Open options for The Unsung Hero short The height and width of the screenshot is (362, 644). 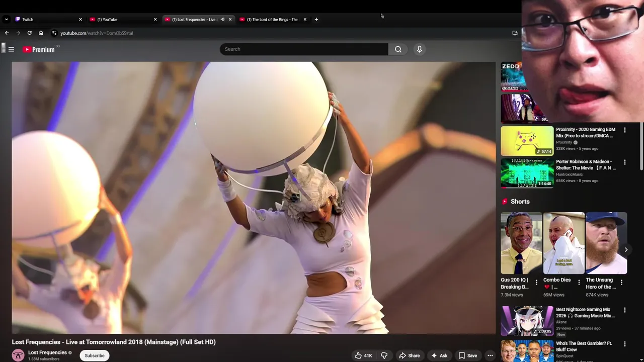point(621,283)
